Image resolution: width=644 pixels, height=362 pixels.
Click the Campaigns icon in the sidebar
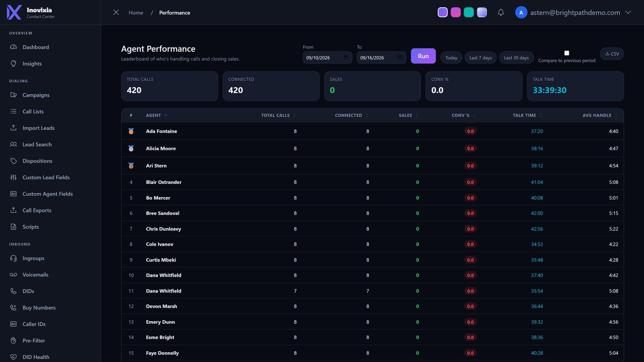[x=13, y=95]
